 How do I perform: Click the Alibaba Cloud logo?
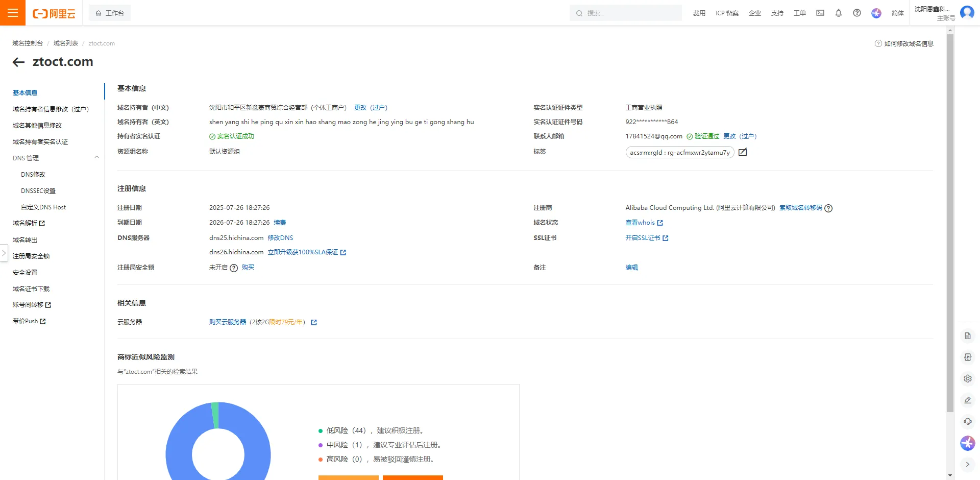pos(54,13)
